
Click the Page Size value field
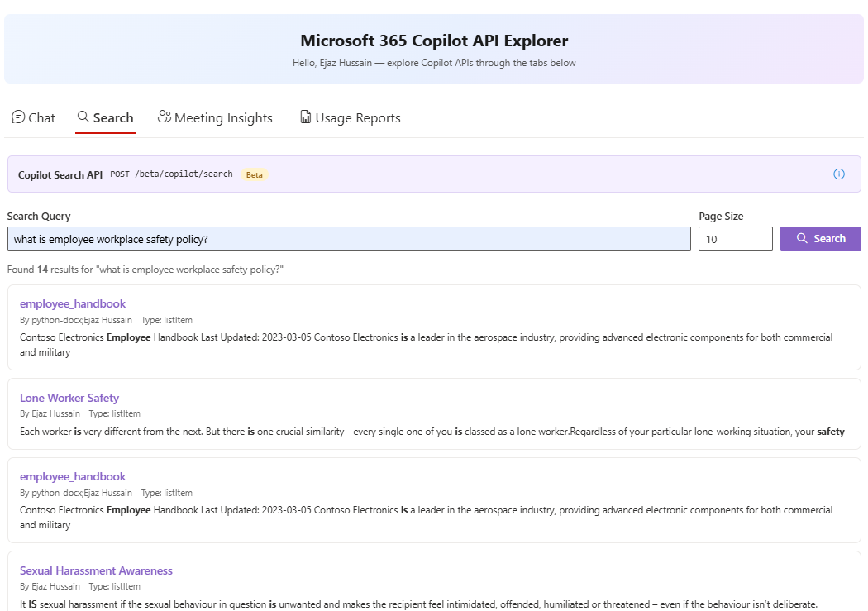pos(735,238)
